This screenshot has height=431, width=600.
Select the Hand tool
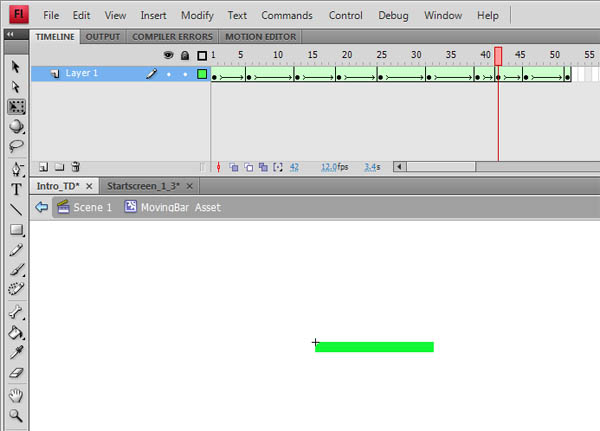[x=16, y=395]
